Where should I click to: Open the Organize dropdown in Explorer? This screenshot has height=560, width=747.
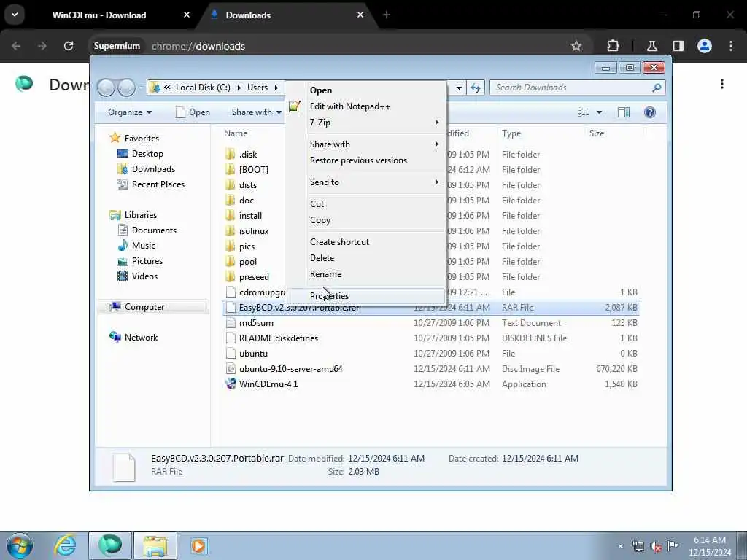tap(130, 112)
